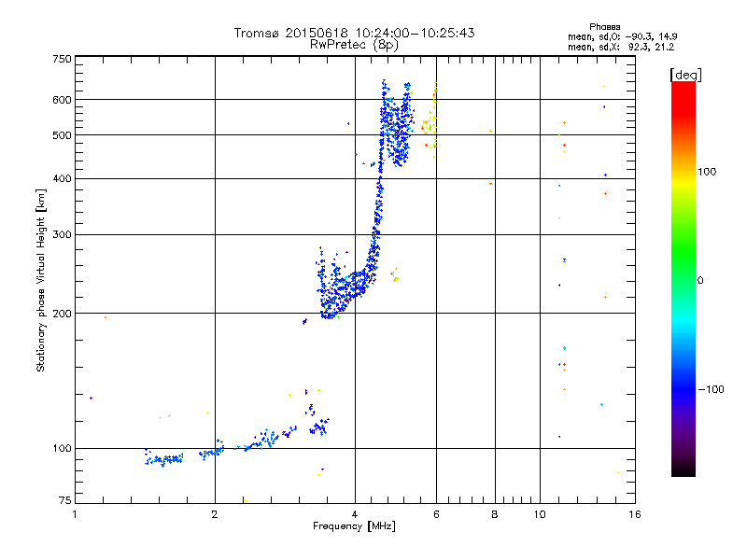Viewport: 747px width, 560px height.
Task: Click the E-layer echo cluster near 1.5 MHz
Action: 164,458
